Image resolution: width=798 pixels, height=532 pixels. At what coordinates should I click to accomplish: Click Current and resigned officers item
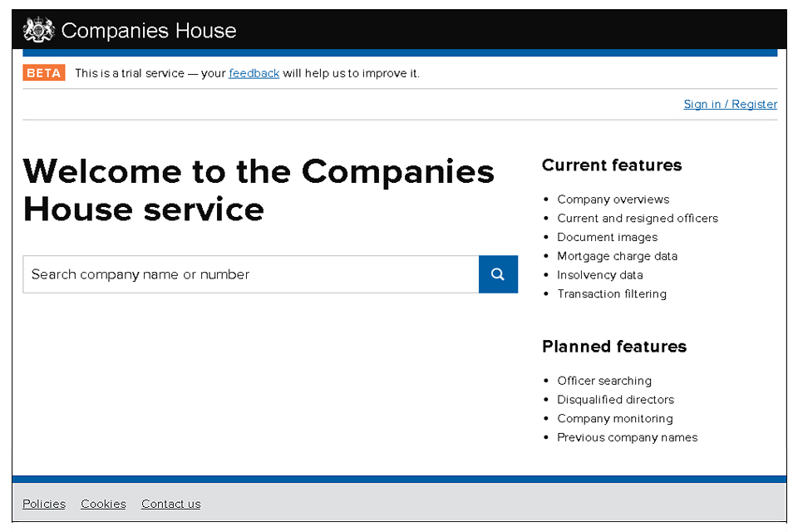pyautogui.click(x=637, y=219)
